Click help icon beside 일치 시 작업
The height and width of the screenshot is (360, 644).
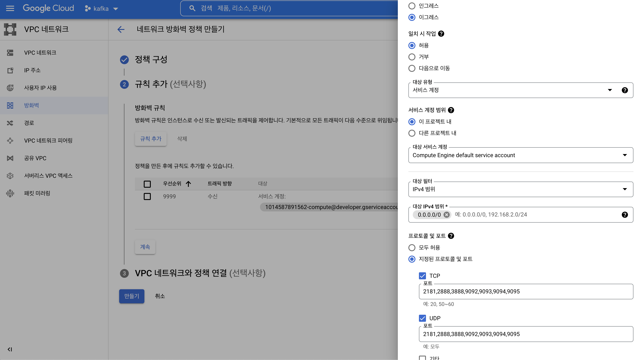coord(441,34)
